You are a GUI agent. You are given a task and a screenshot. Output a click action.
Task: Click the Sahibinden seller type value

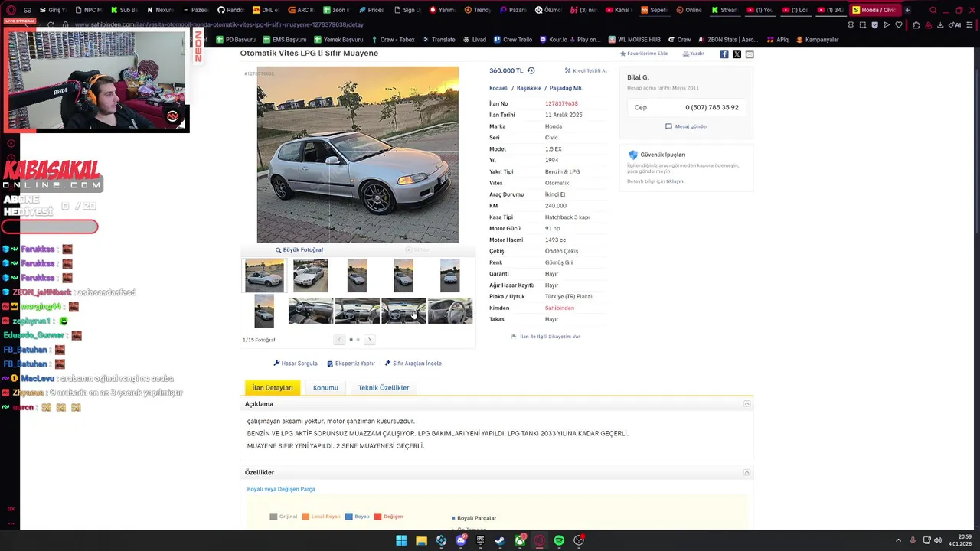coord(560,308)
